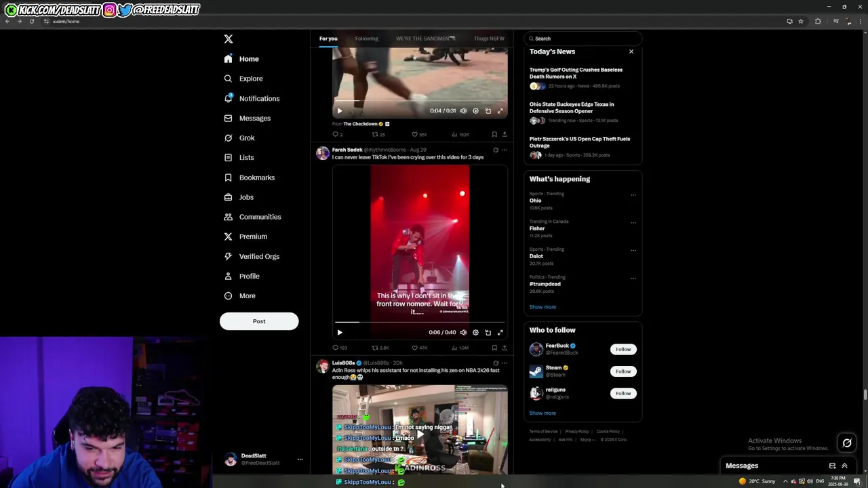The height and width of the screenshot is (488, 868).
Task: Open the Bookmarks page
Action: tap(249, 178)
